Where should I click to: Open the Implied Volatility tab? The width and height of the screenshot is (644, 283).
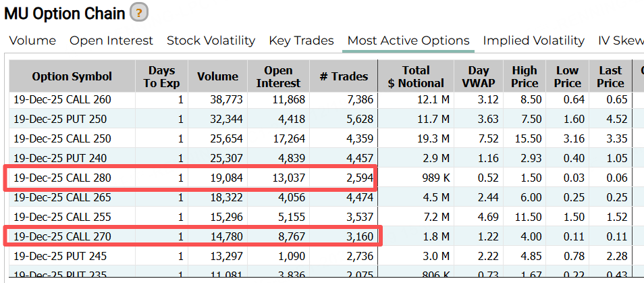coord(533,41)
